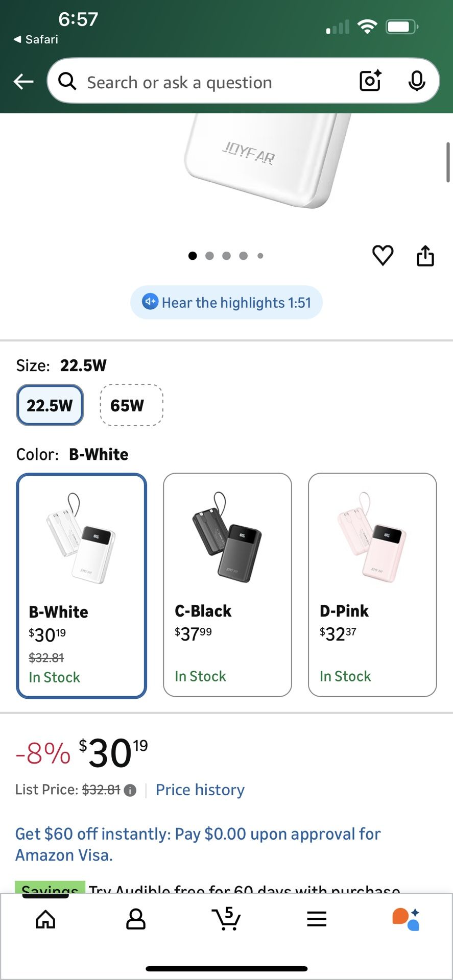
Task: Add item to wish list heart
Action: coord(383,255)
